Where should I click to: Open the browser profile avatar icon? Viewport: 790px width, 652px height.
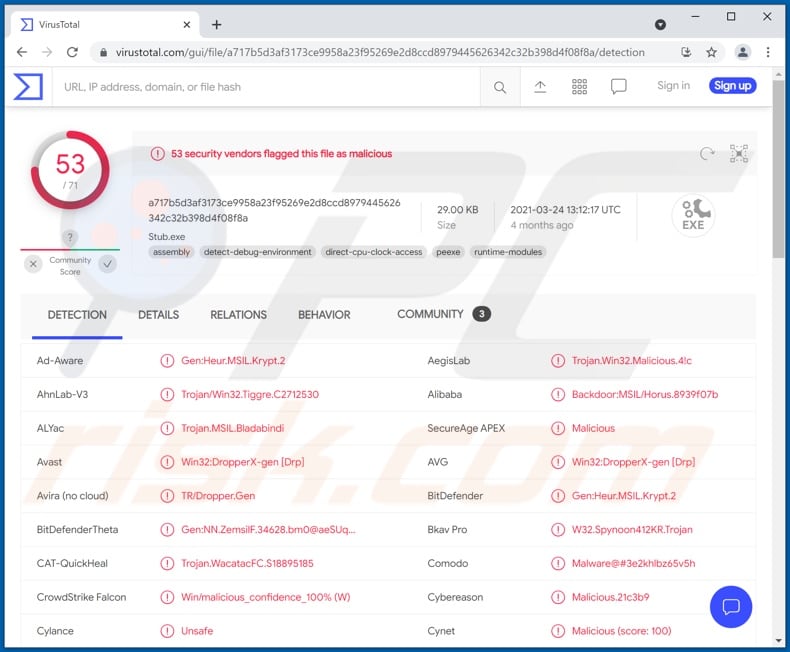click(743, 52)
